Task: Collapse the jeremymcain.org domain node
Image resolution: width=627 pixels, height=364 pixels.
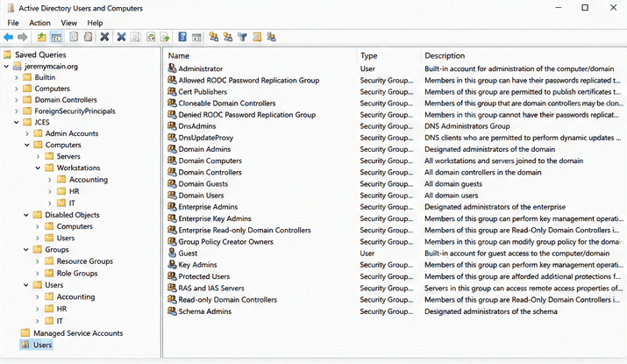Action: 6,67
